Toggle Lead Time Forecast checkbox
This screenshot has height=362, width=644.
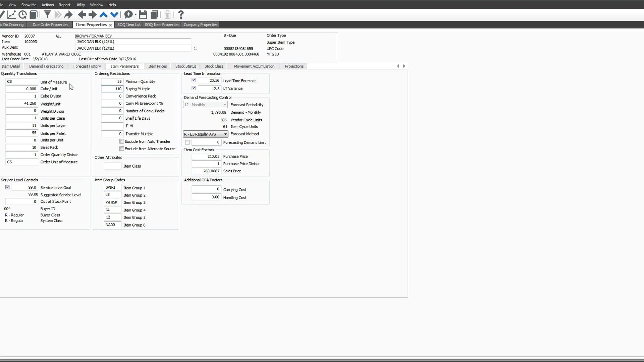[193, 80]
